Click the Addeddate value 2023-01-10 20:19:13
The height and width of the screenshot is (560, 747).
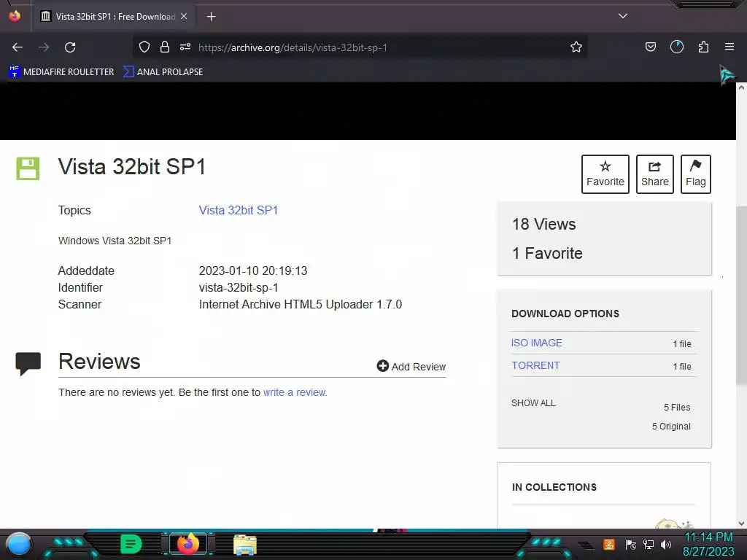tap(253, 271)
